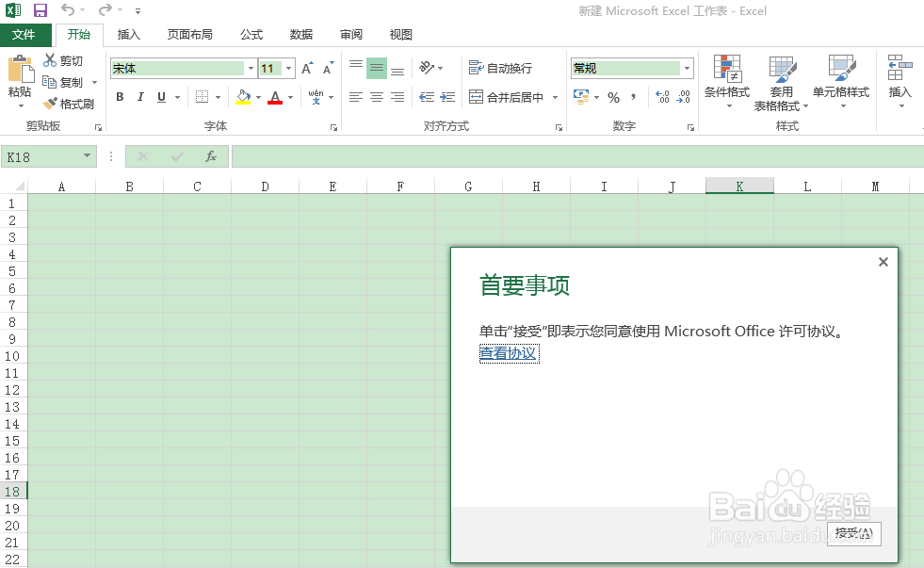The width and height of the screenshot is (924, 568).
Task: Increase decimal places
Action: coord(662,97)
